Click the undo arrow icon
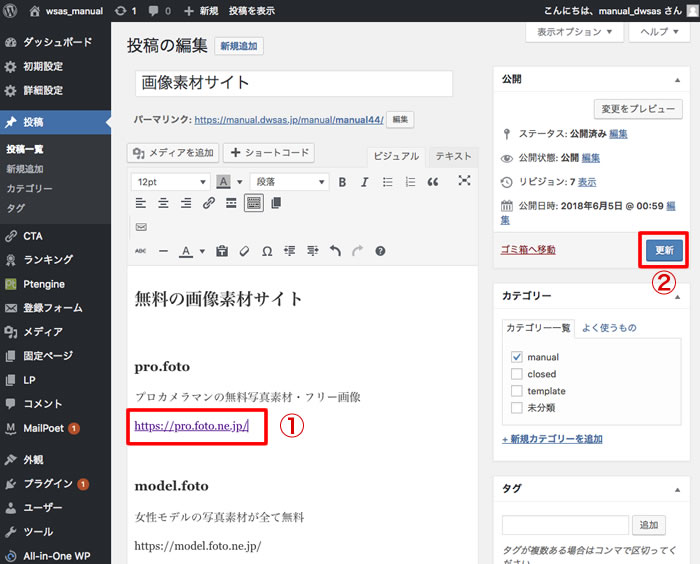The image size is (700, 564). [335, 251]
